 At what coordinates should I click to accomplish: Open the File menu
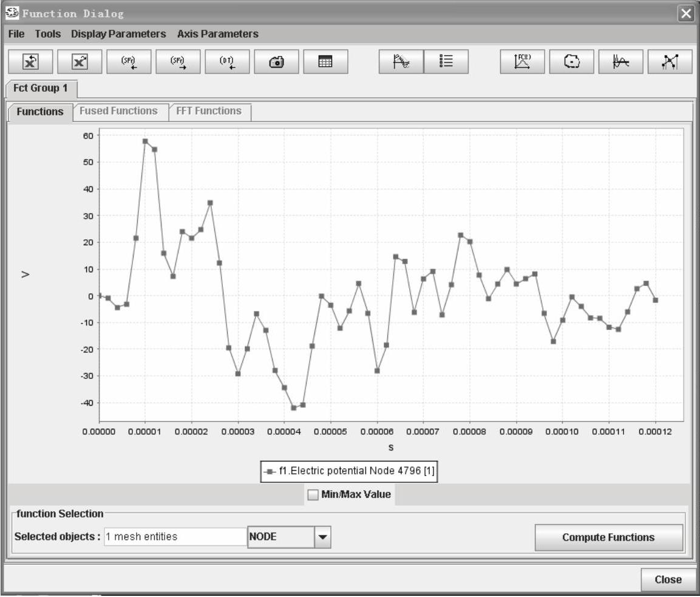coord(16,34)
